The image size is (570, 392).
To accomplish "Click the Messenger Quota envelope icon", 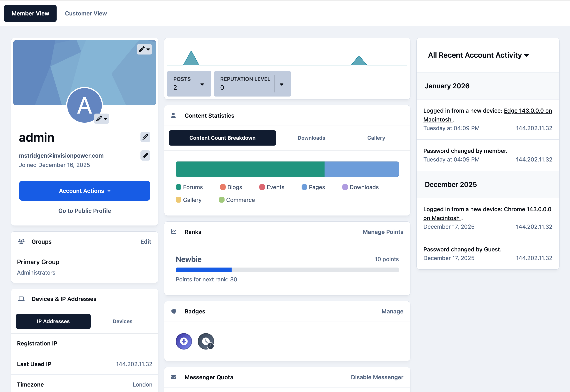I will 174,377.
